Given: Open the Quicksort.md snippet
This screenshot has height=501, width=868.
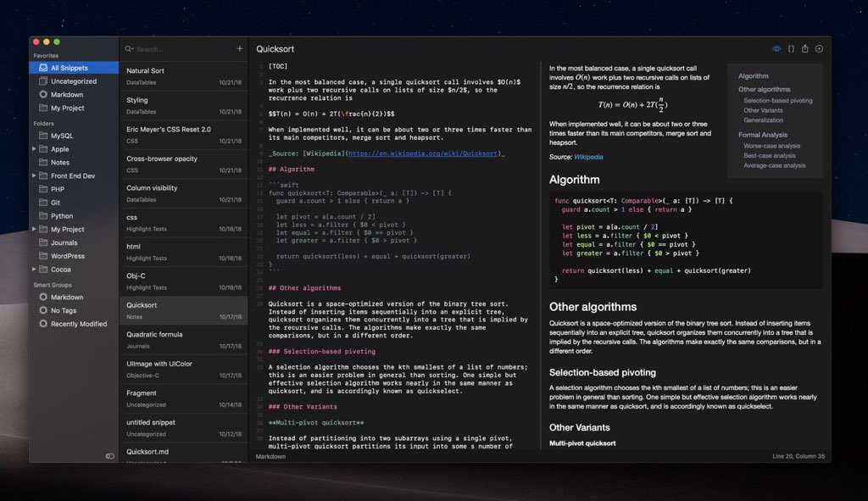Looking at the screenshot, I should pos(184,454).
